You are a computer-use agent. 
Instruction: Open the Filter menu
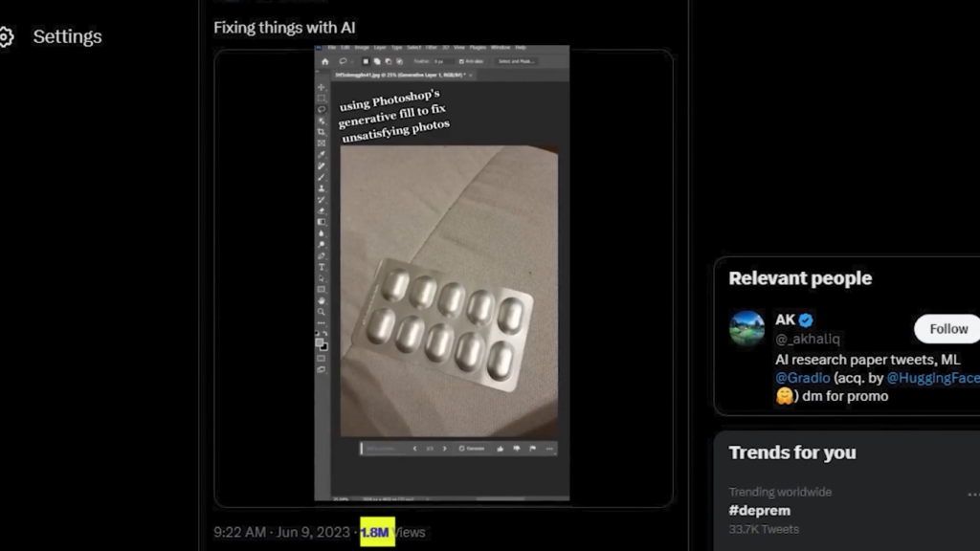click(x=432, y=48)
